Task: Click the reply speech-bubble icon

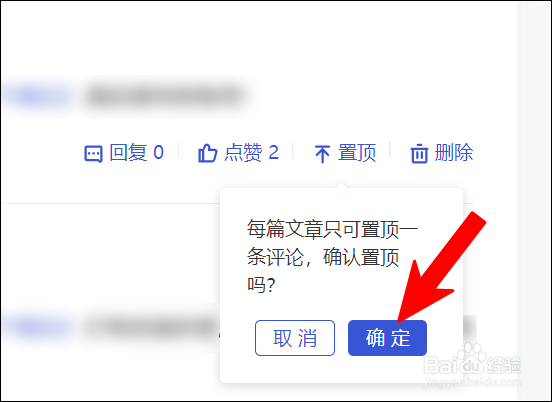Action: coord(93,153)
